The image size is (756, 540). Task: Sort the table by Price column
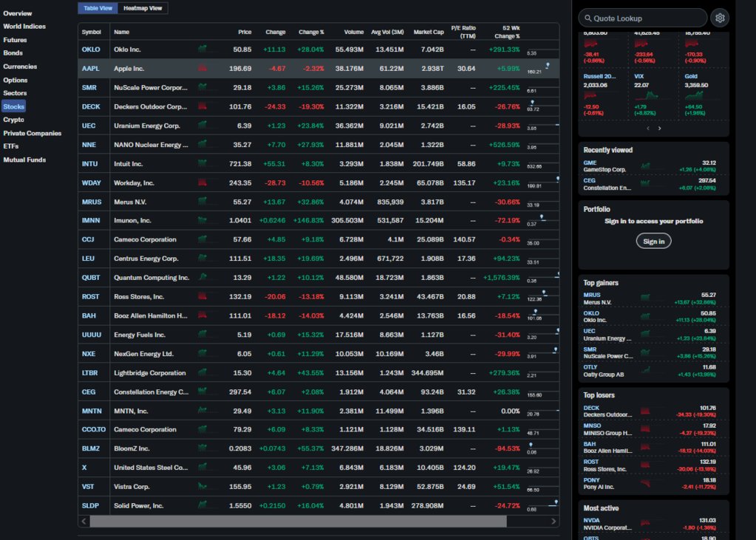[x=245, y=32]
